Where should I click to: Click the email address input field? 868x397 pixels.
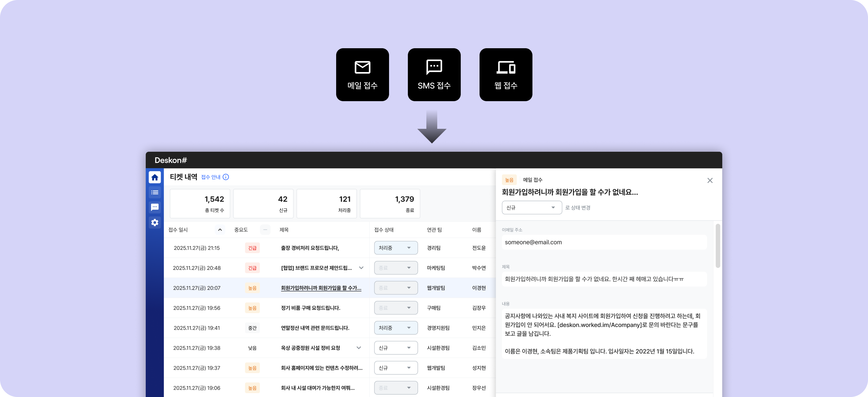tap(604, 242)
